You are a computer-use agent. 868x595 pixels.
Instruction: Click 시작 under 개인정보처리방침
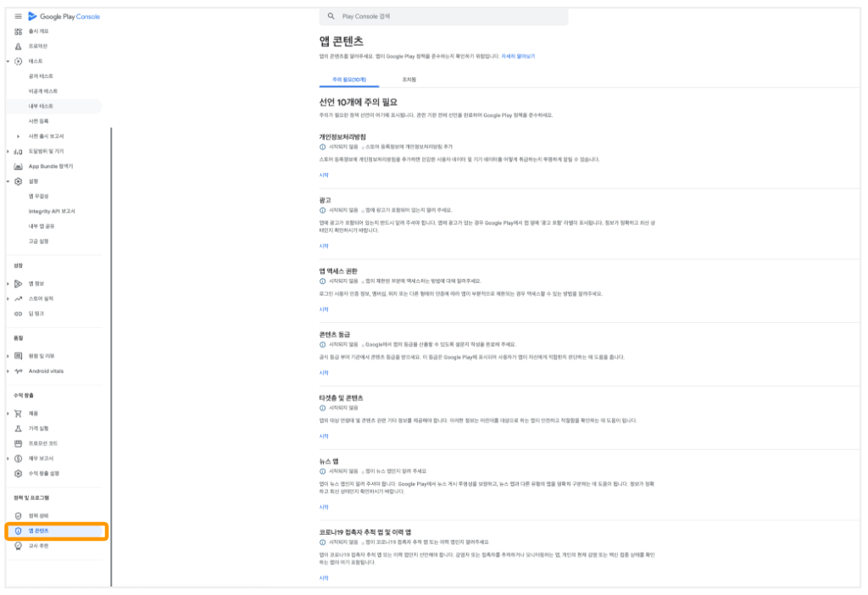323,175
